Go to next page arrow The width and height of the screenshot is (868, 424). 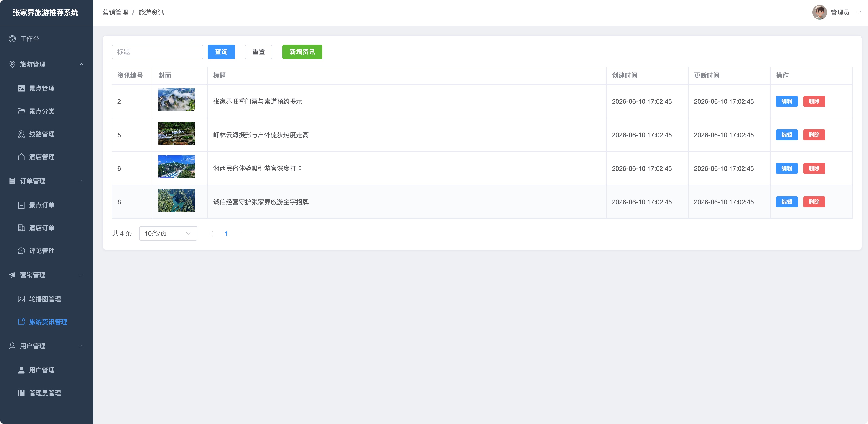click(241, 233)
